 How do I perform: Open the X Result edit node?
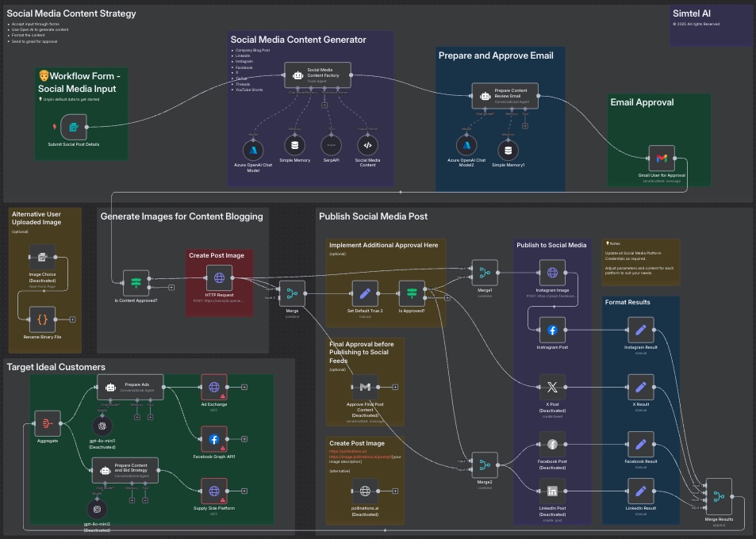[x=641, y=387]
